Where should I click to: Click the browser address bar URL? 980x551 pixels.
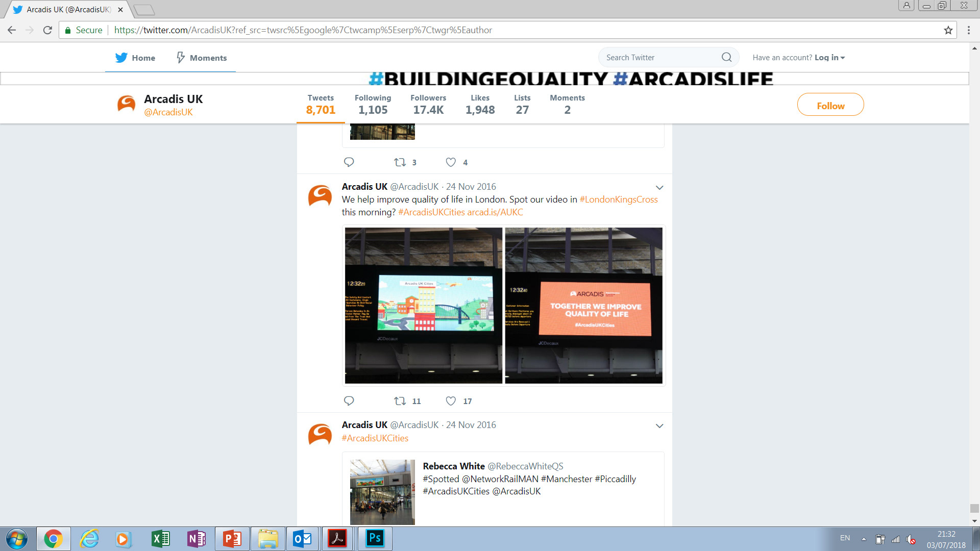303,30
